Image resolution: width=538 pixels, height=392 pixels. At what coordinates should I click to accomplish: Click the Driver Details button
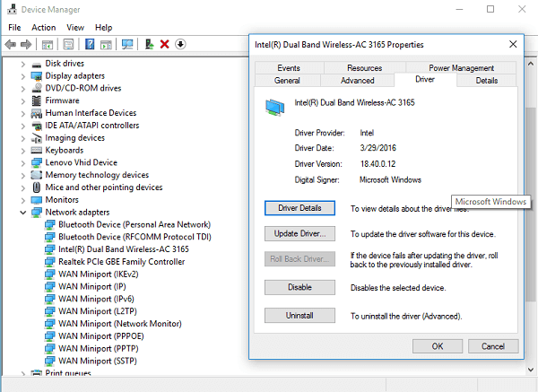299,208
